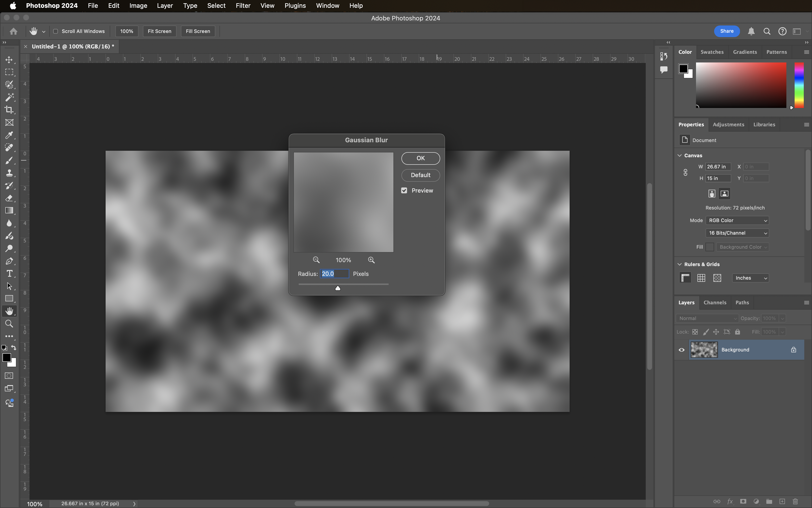Screen dimensions: 812x508
Task: Open the notifications bell icon
Action: click(751, 31)
